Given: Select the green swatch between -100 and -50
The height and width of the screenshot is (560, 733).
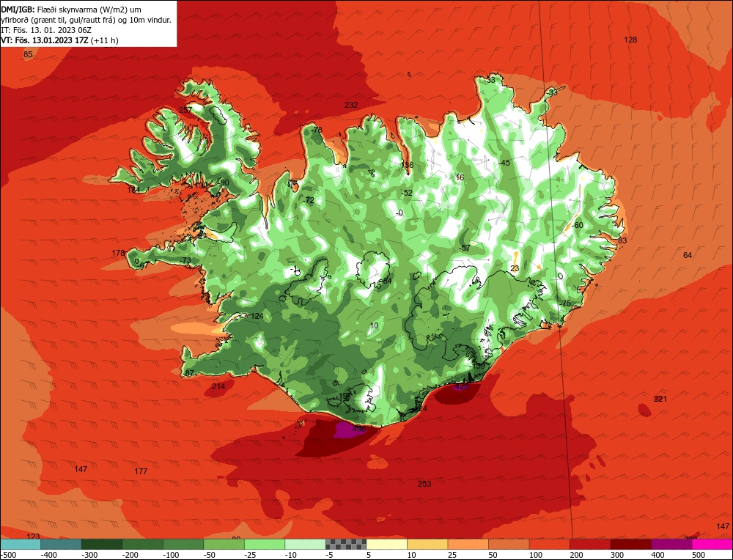Looking at the screenshot, I should (183, 544).
